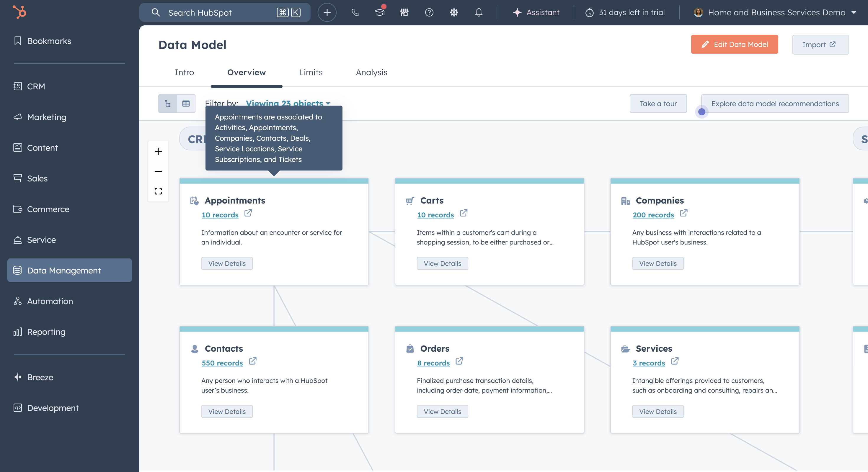Zoom in using the plus control on canvas
This screenshot has width=868, height=472.
[x=158, y=151]
